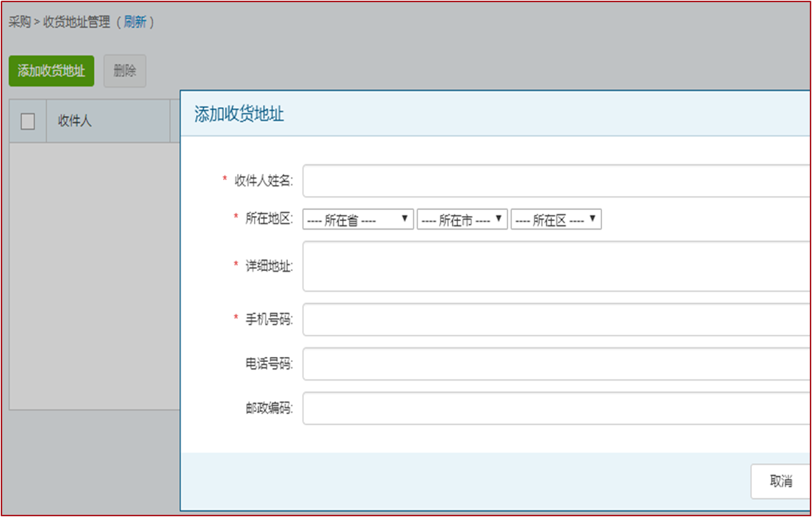Open the 所在省 province dropdown
Image resolution: width=812 pixels, height=517 pixels.
(358, 220)
